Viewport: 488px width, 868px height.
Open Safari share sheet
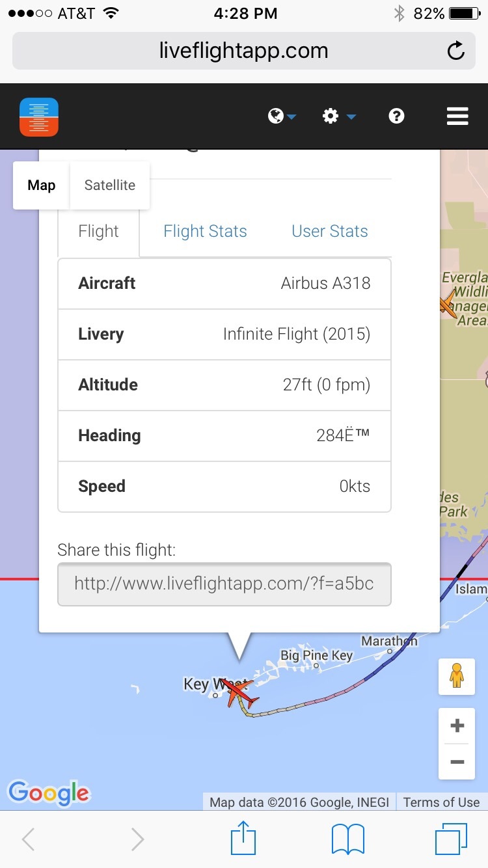click(243, 839)
